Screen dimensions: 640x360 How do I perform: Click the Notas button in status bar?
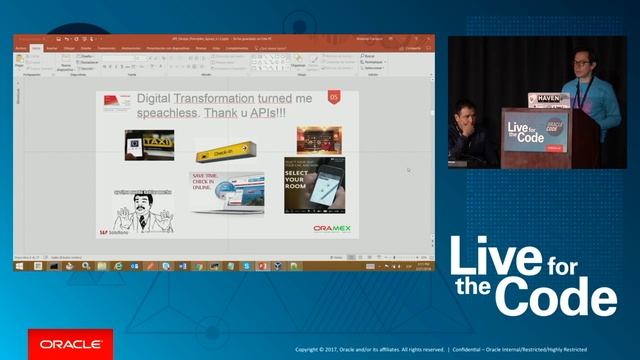point(336,258)
